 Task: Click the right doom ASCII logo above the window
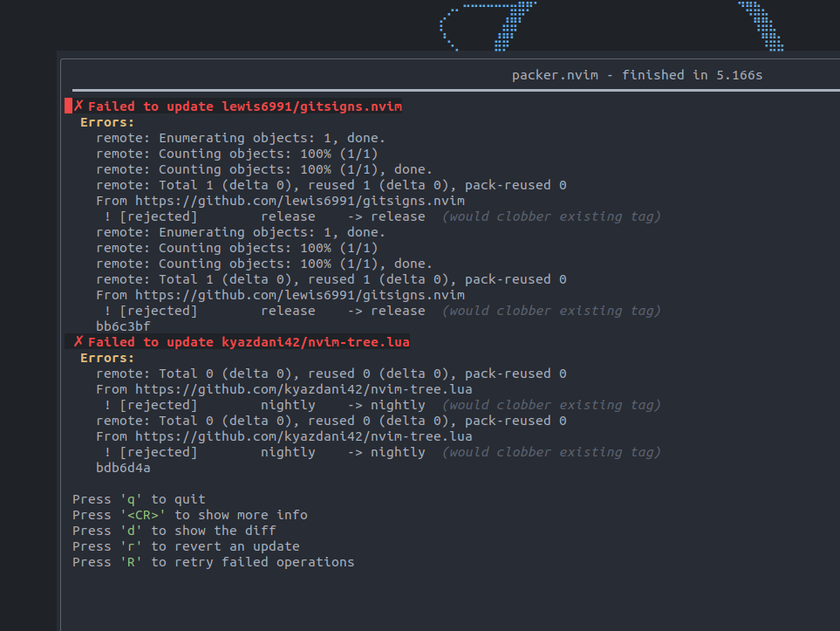coord(759,28)
